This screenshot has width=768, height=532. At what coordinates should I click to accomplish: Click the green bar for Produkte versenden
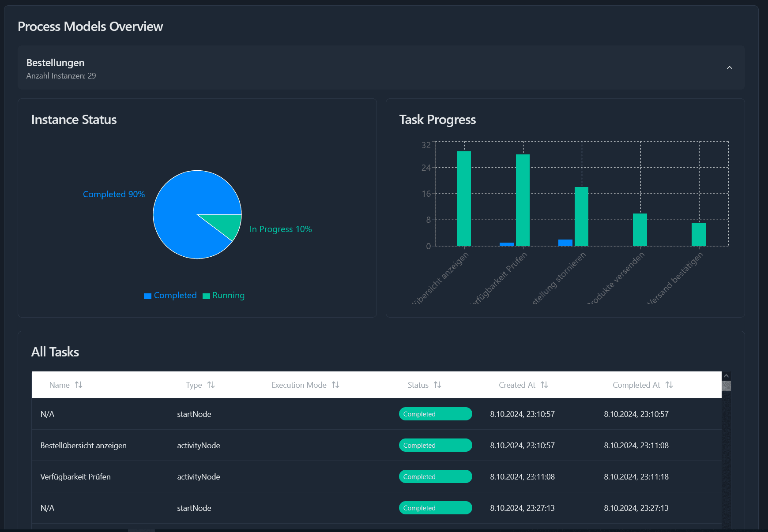click(640, 229)
